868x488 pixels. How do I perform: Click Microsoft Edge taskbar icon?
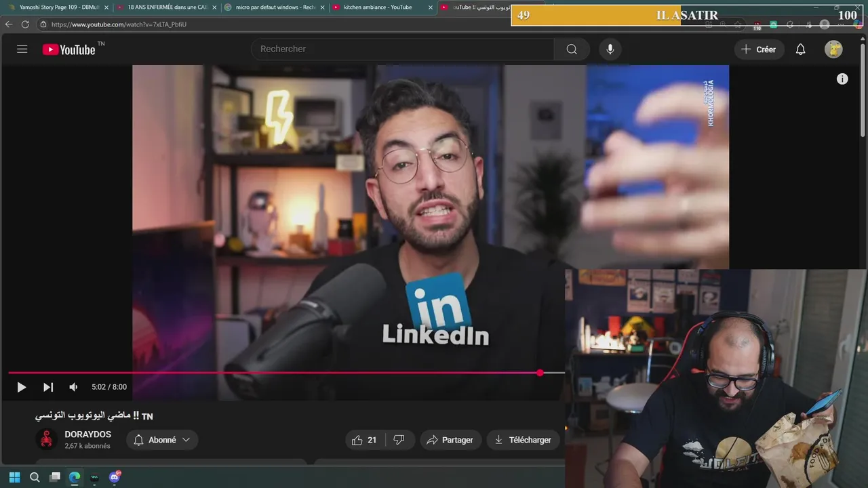[x=75, y=477]
